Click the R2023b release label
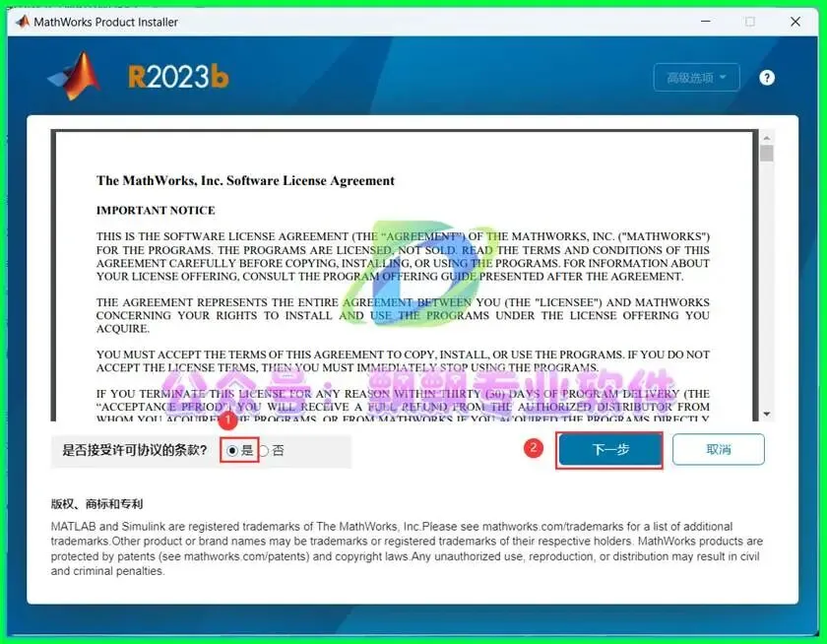Screen dimensions: 827x644 click(178, 77)
